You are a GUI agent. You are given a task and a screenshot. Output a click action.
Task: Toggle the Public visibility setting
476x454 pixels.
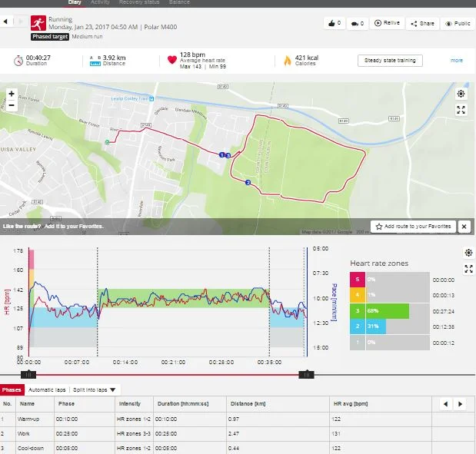458,24
